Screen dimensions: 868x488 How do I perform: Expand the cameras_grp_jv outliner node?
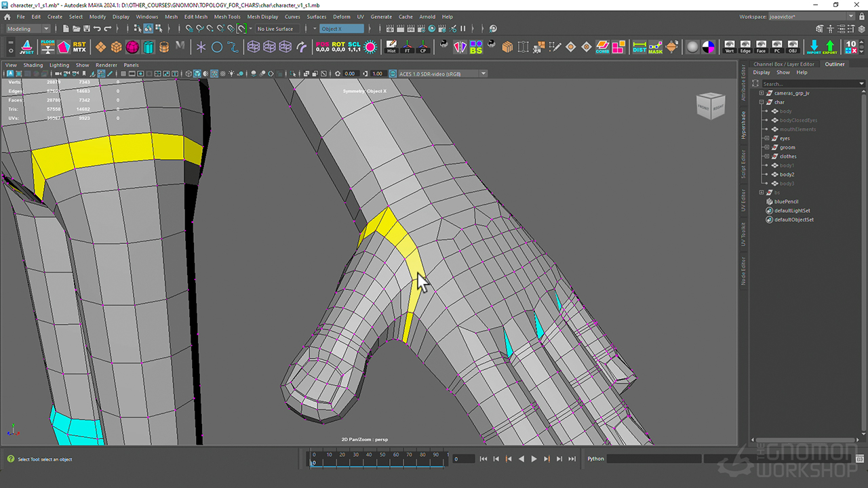coord(762,93)
